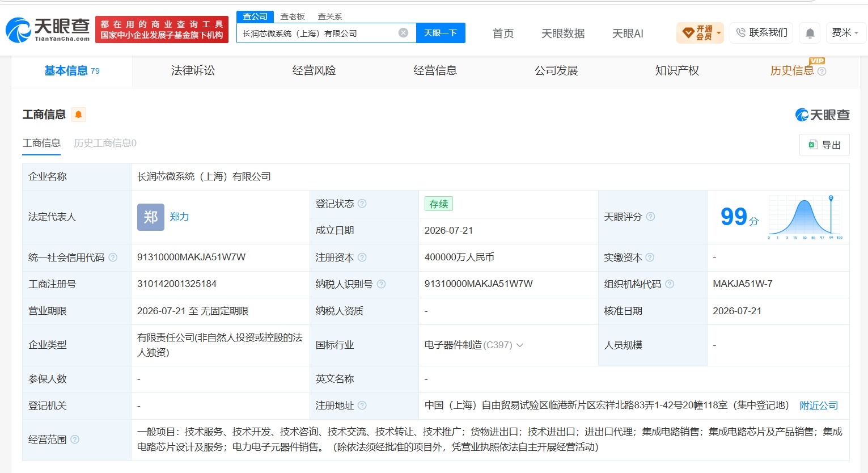Click the 企业类型 value 有限责任公司
This screenshot has width=868, height=473.
pos(220,345)
